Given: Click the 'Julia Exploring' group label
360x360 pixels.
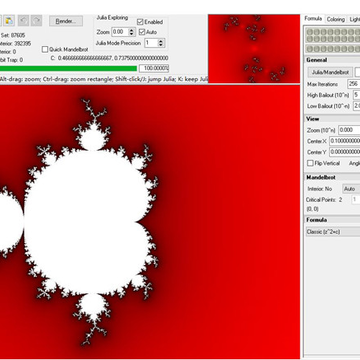Looking at the screenshot, I should pos(112,17).
